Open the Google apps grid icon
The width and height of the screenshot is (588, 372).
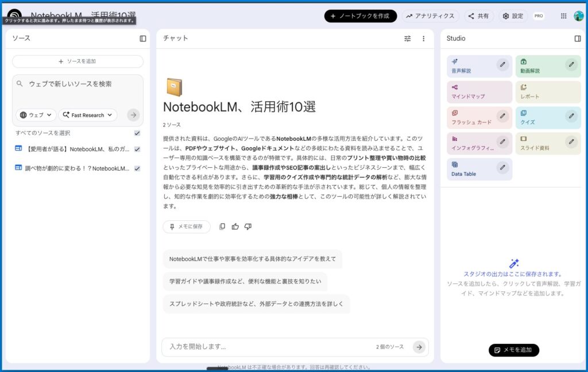click(563, 16)
